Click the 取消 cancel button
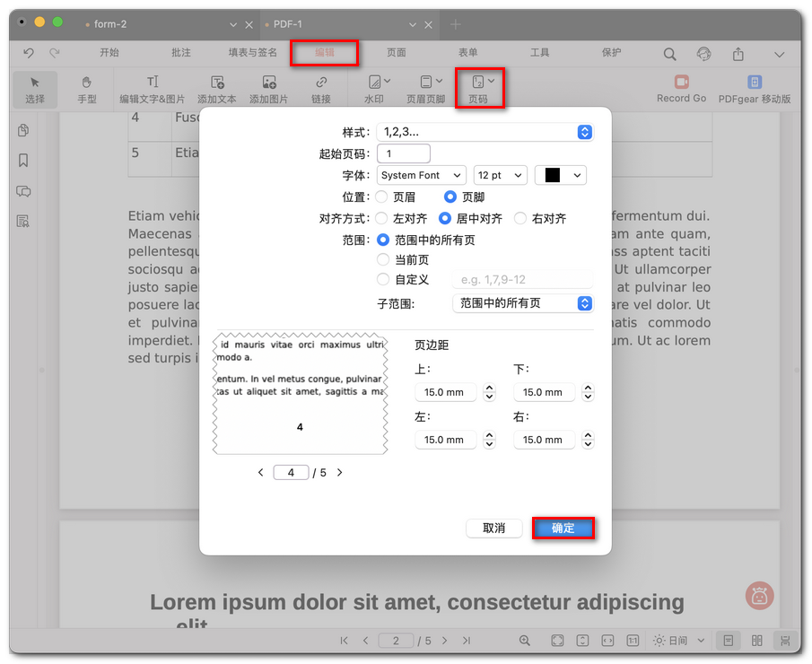This screenshot has height=664, width=812. point(494,528)
